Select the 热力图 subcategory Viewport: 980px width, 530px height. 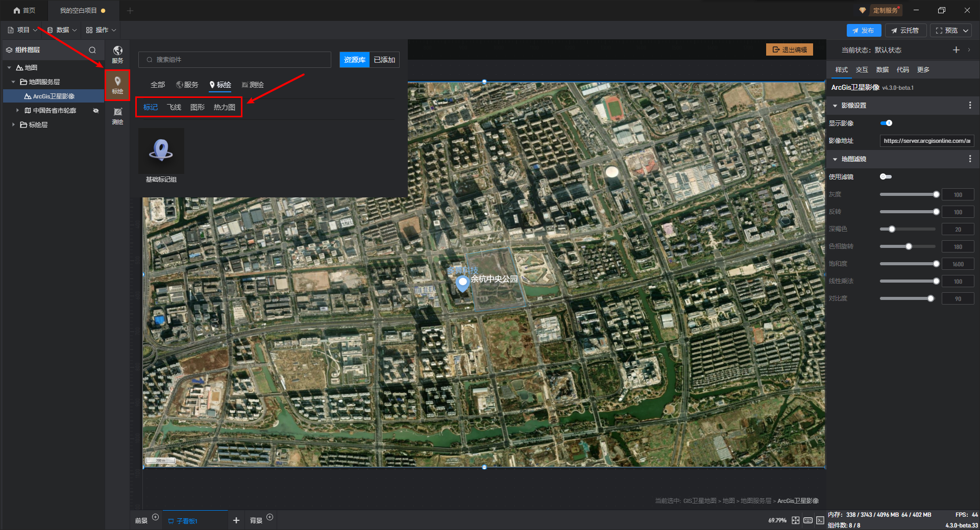click(225, 107)
